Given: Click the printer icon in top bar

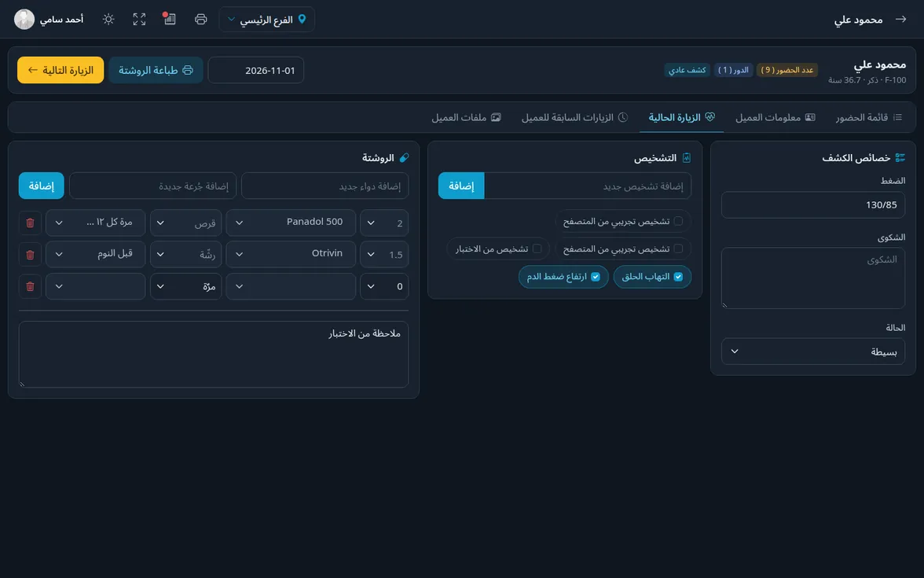Looking at the screenshot, I should [x=200, y=20].
